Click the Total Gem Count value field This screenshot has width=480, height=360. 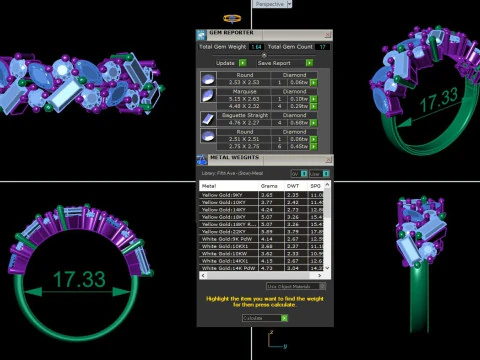click(x=323, y=47)
